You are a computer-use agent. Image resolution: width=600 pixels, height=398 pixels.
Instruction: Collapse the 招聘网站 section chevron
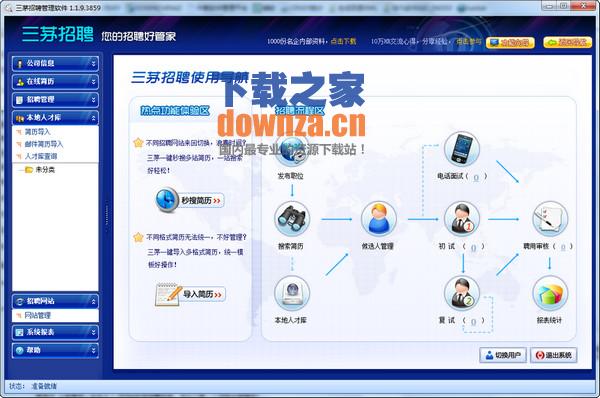tap(93, 302)
